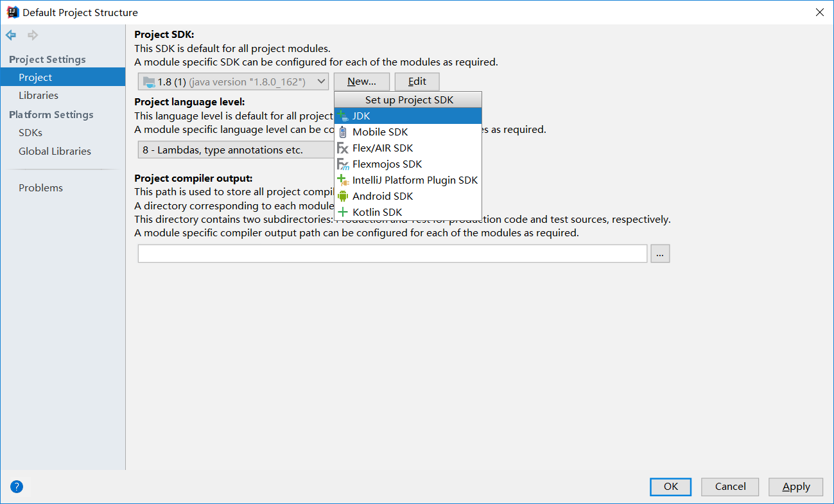This screenshot has height=504, width=834.
Task: Focus the compiler output path field
Action: coord(392,254)
